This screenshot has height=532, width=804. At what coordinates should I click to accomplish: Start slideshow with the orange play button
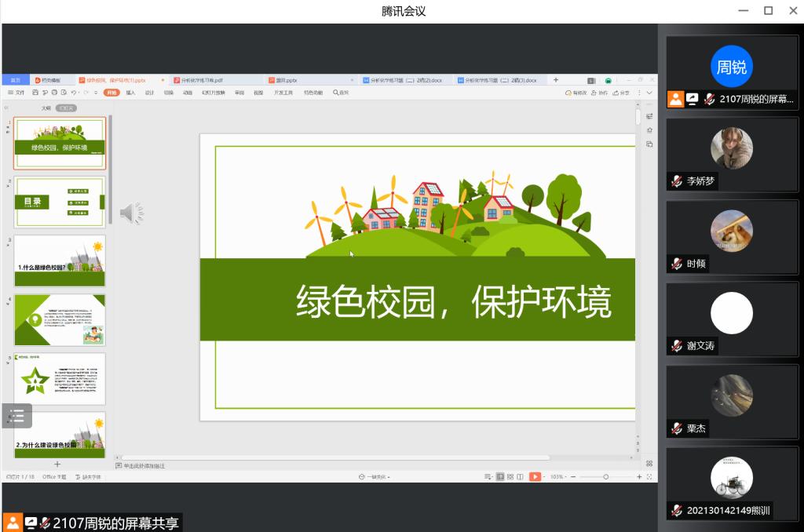535,476
